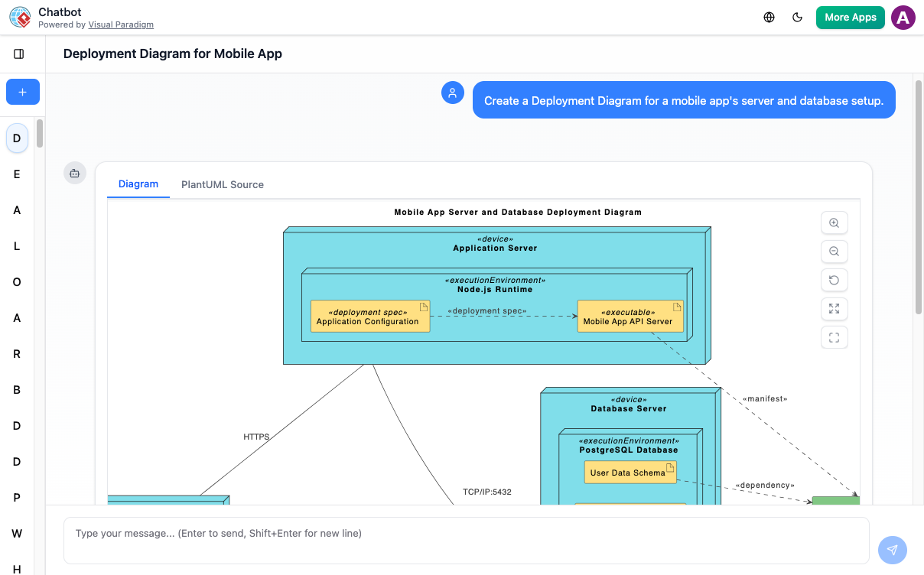Switch to the PlantUML Source tab
The image size is (924, 575).
222,184
